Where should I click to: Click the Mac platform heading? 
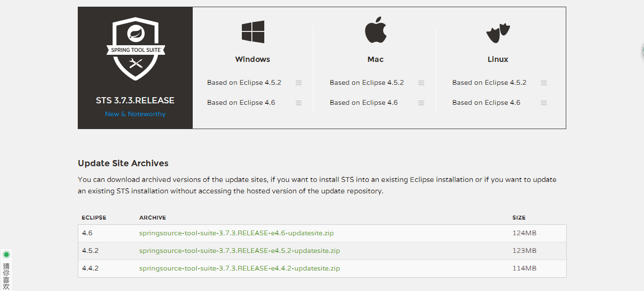pyautogui.click(x=375, y=60)
